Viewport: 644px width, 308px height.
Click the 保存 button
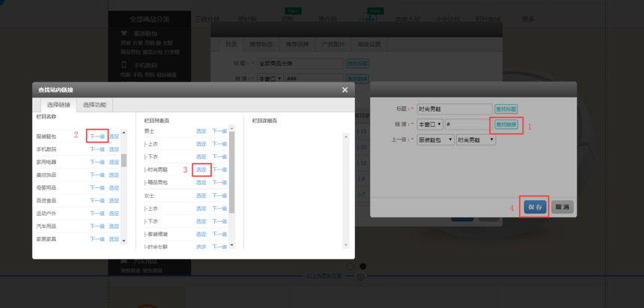(535, 208)
